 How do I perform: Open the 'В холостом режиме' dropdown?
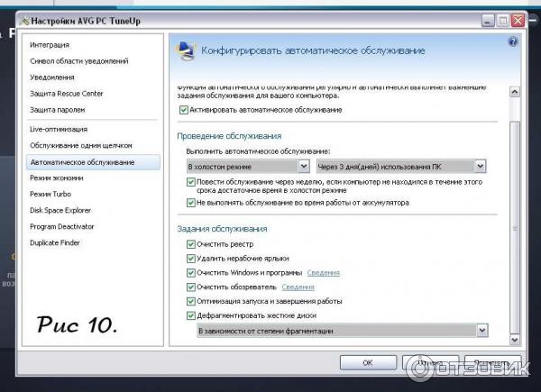[247, 166]
